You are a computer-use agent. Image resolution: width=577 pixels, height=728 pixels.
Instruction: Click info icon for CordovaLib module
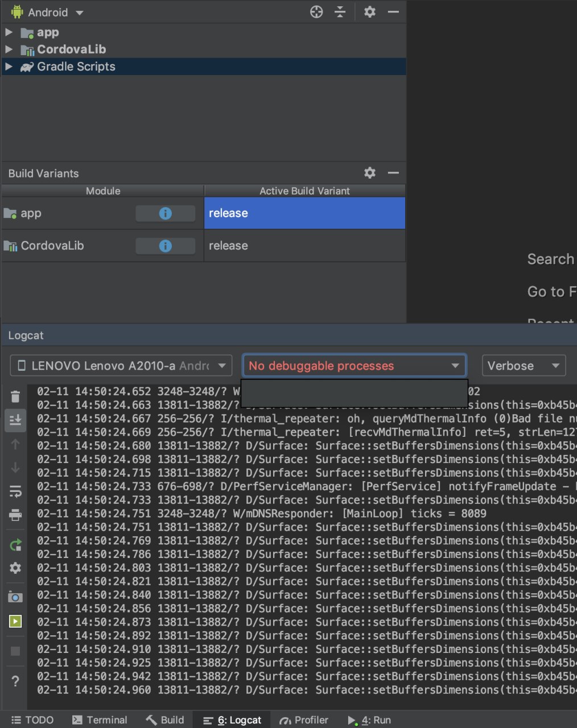click(165, 246)
